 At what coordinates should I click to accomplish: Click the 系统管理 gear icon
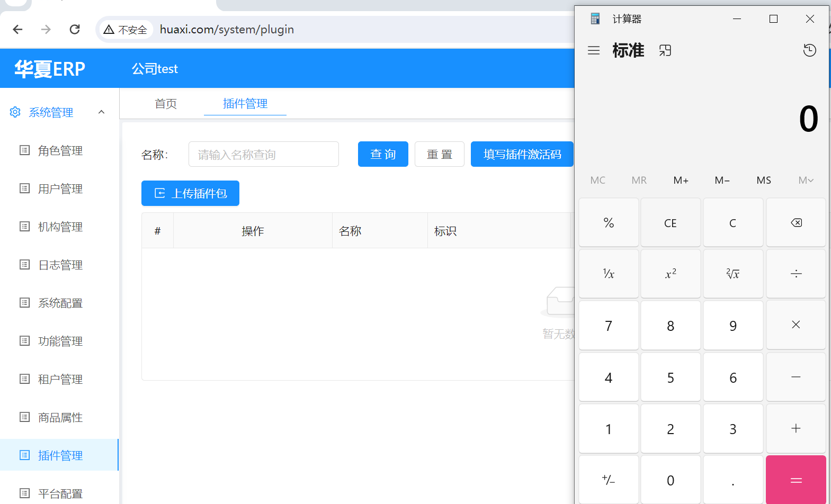point(15,112)
